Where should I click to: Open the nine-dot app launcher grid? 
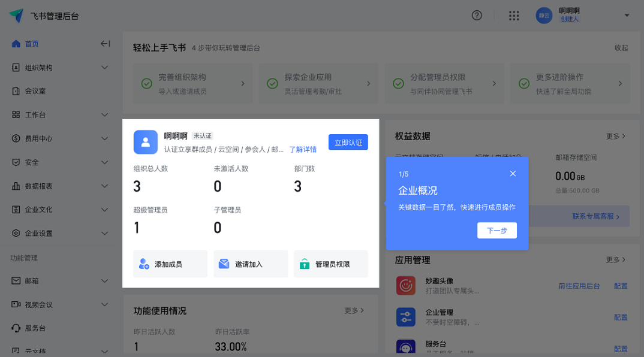(x=514, y=16)
